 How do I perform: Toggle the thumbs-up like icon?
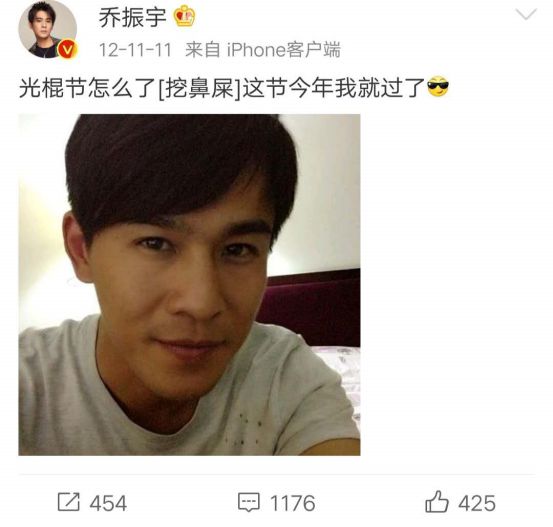(x=437, y=502)
